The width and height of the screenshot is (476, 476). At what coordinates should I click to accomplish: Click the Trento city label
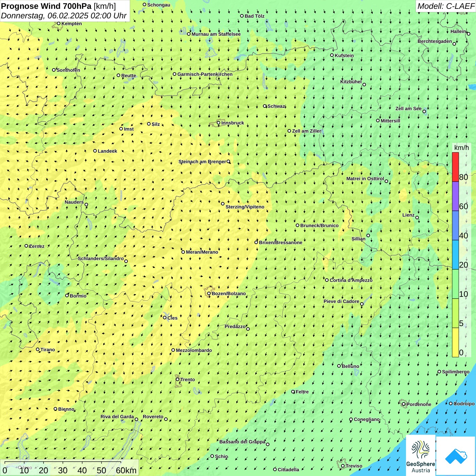click(x=188, y=379)
